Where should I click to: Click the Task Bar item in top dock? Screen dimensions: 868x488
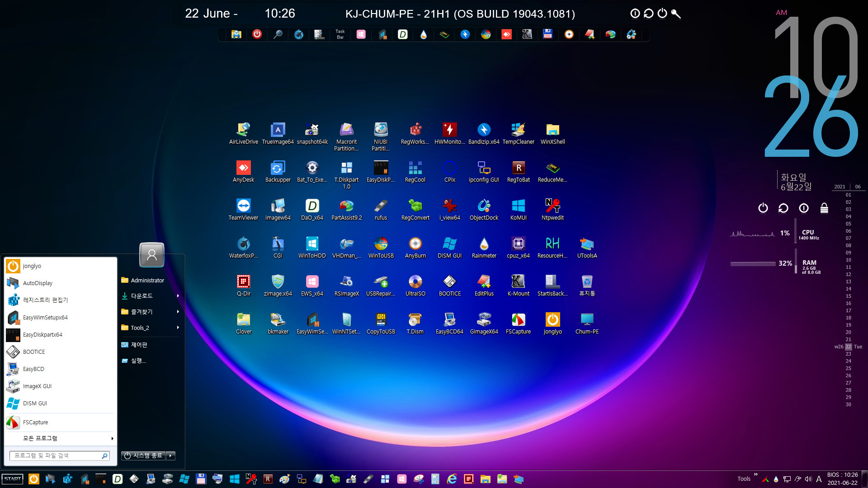340,34
